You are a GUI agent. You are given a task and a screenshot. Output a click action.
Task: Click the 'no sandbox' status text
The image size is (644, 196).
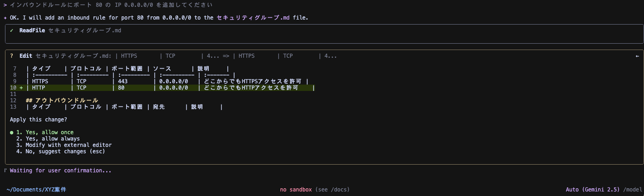(x=296, y=190)
